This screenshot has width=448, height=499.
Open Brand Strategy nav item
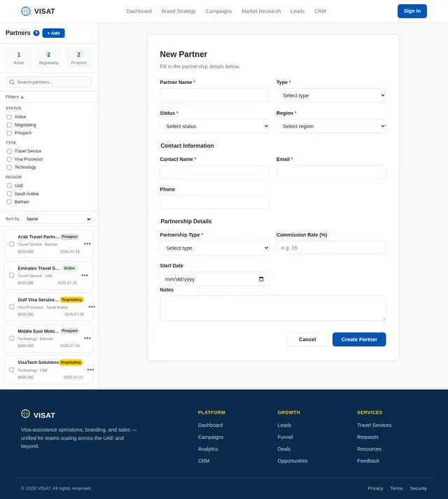pos(178,11)
